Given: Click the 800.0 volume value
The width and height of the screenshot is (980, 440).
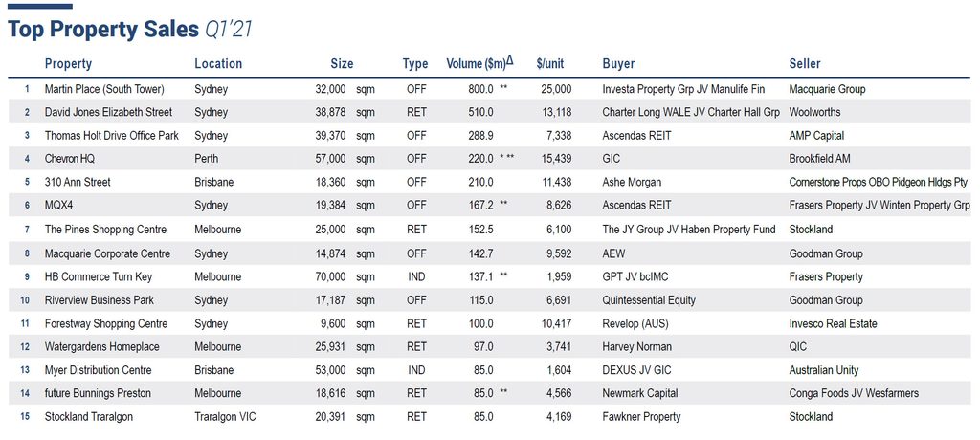Looking at the screenshot, I should (x=480, y=89).
